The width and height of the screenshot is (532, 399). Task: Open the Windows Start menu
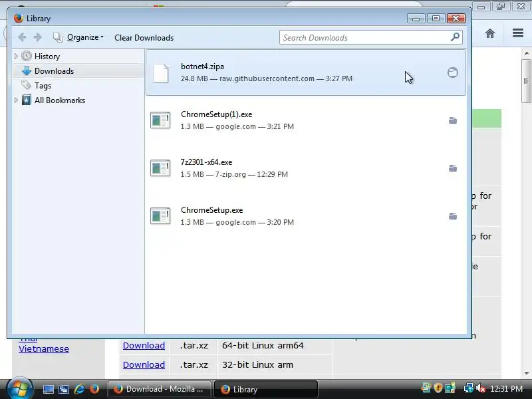[x=19, y=388]
